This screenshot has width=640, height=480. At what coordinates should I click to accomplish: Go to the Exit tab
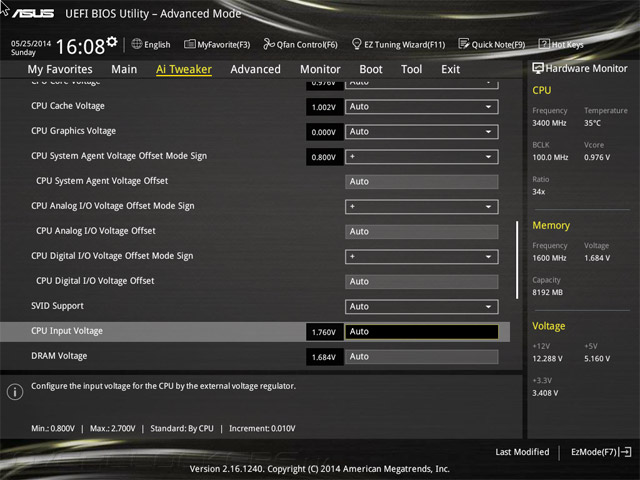451,69
